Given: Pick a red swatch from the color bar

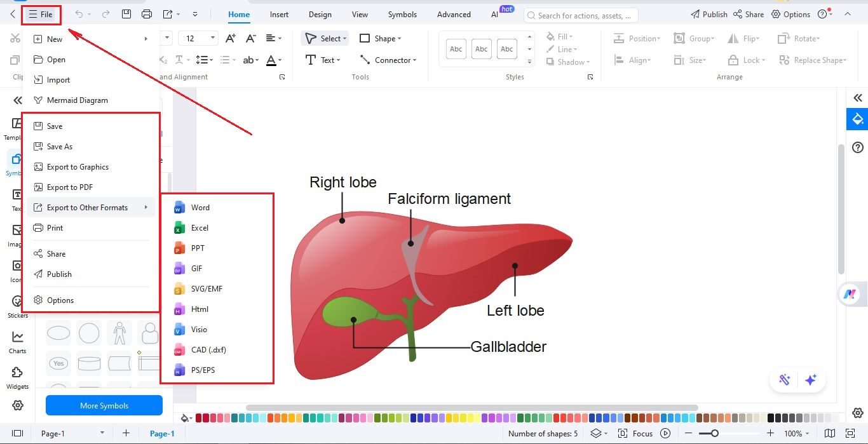Looking at the screenshot, I should click(x=197, y=418).
